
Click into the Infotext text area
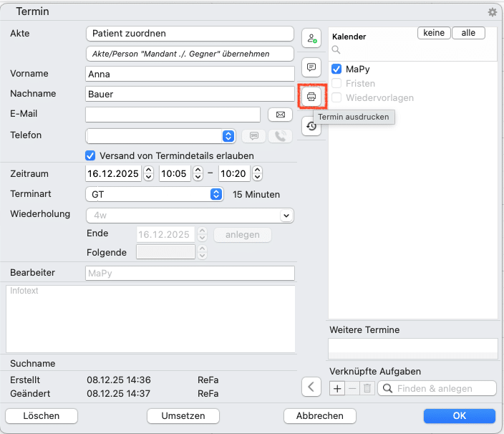150,319
